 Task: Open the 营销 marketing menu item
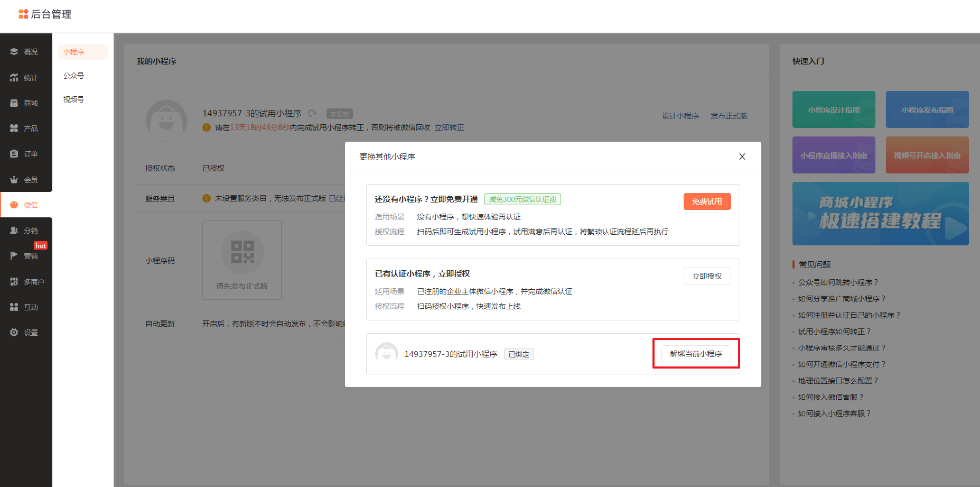(30, 256)
